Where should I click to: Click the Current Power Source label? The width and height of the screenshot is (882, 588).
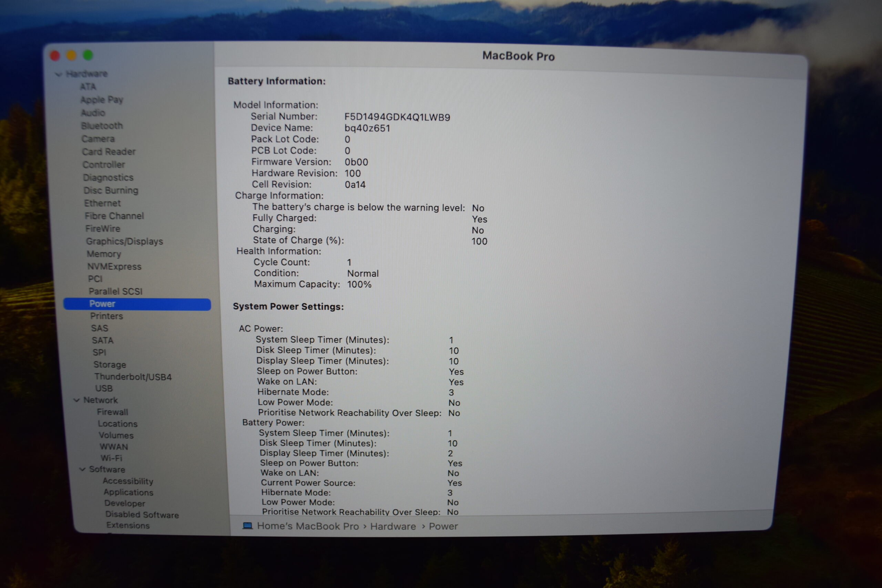click(x=308, y=483)
